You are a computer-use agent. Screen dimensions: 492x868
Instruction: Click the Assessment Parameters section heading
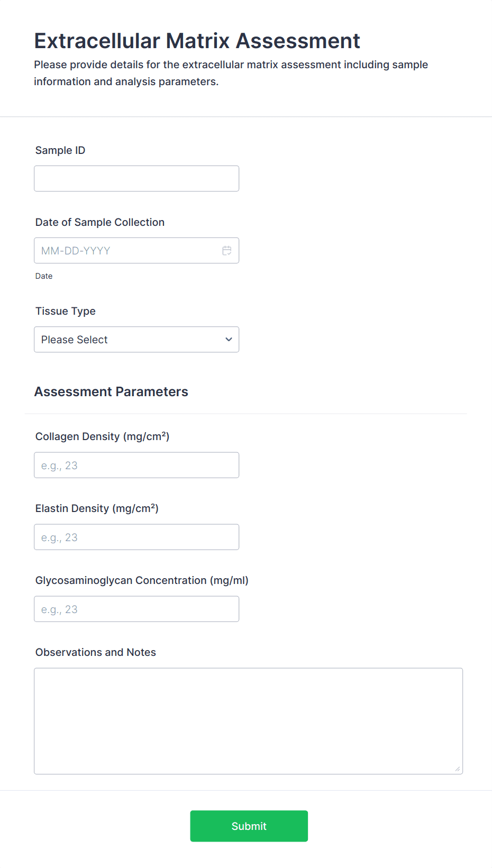pos(111,392)
